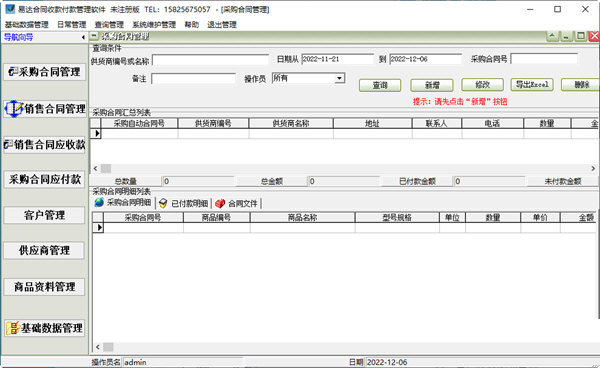Focus the 供货商编号或名称 input field
This screenshot has height=368, width=600.
[210, 60]
